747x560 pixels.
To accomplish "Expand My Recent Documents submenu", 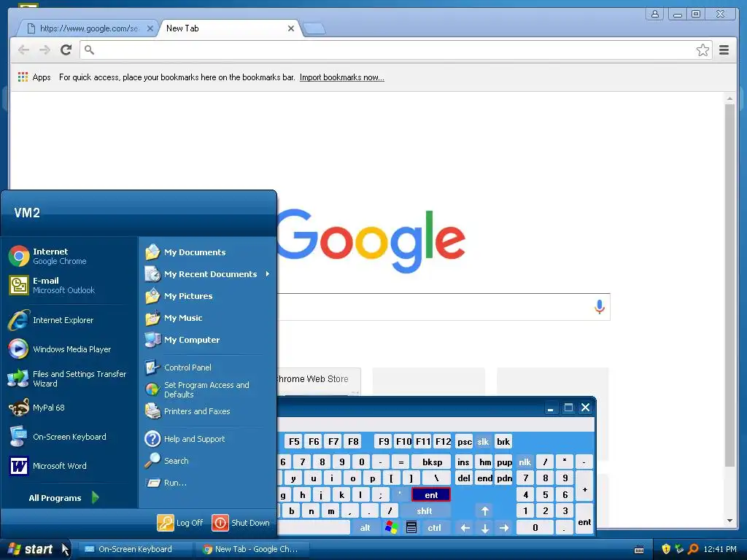I will point(208,274).
